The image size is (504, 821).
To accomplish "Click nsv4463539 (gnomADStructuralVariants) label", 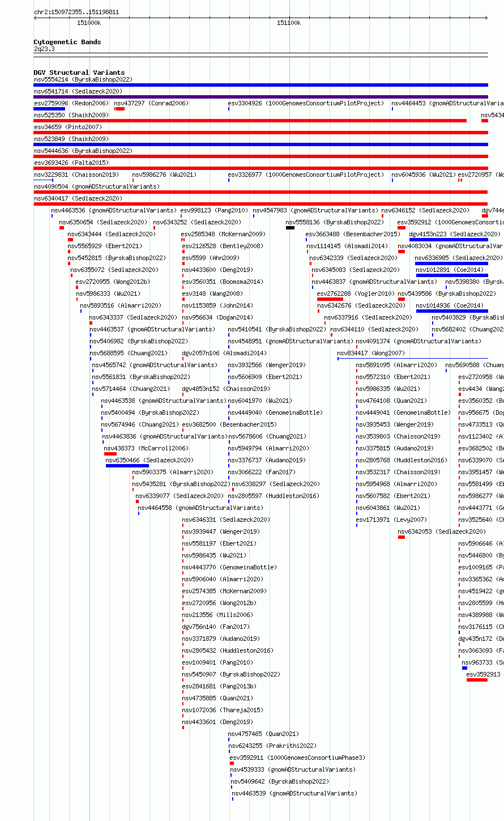I will coord(295,794).
